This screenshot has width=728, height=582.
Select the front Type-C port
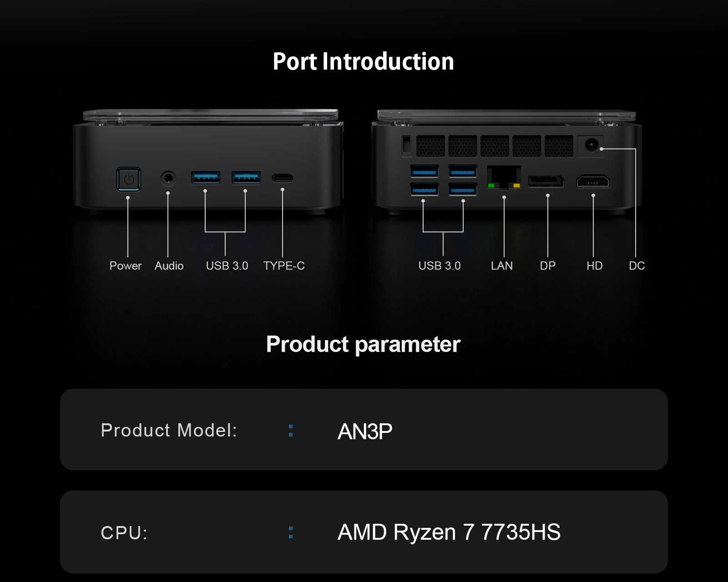click(x=283, y=178)
